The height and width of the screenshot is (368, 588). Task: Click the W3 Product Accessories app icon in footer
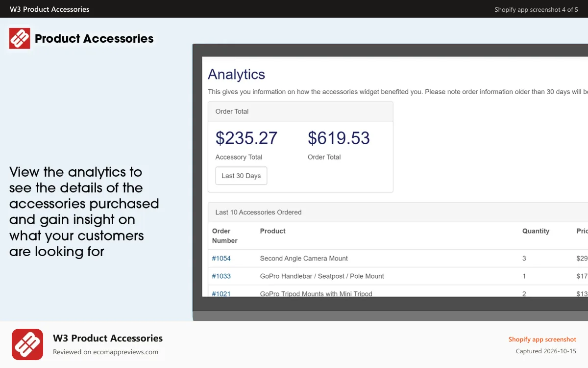coord(27,344)
